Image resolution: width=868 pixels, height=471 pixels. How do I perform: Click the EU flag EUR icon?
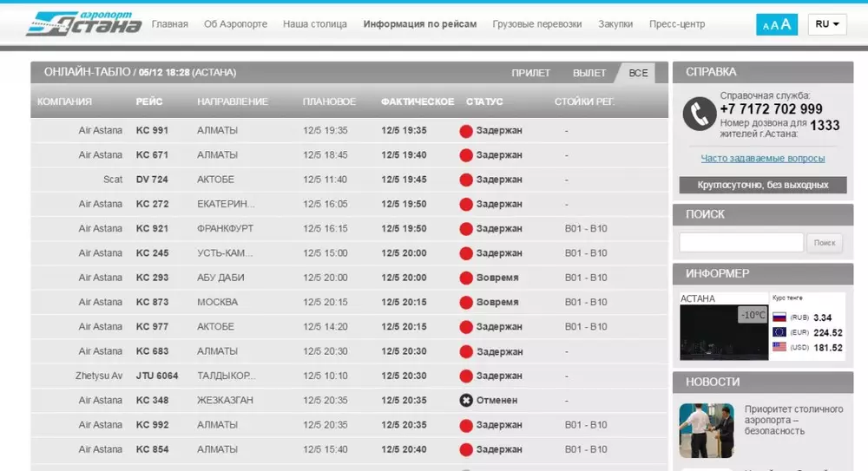pos(779,332)
